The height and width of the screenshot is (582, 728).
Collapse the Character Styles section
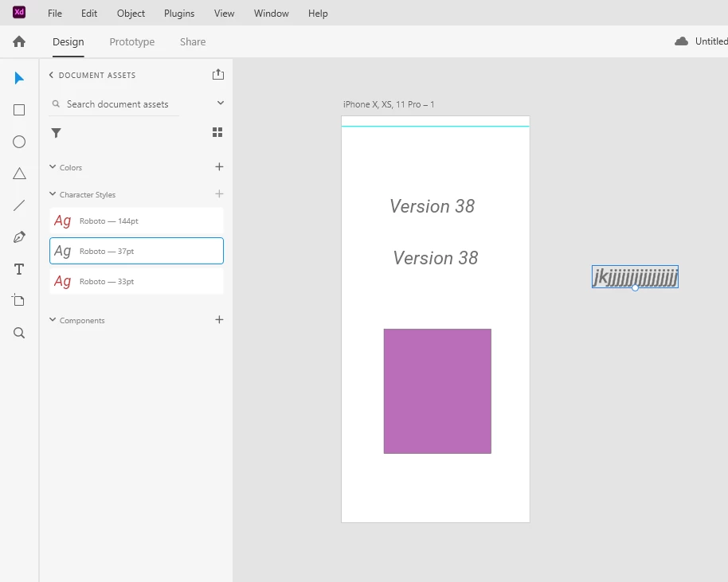tap(53, 194)
